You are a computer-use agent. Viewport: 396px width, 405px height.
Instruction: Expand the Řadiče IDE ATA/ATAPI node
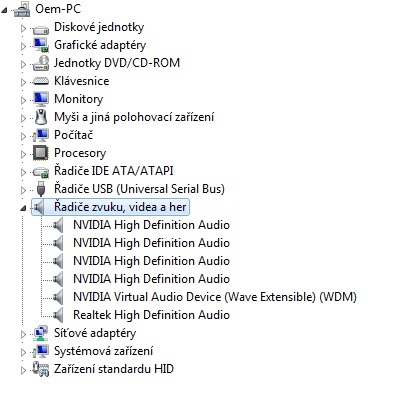(23, 172)
